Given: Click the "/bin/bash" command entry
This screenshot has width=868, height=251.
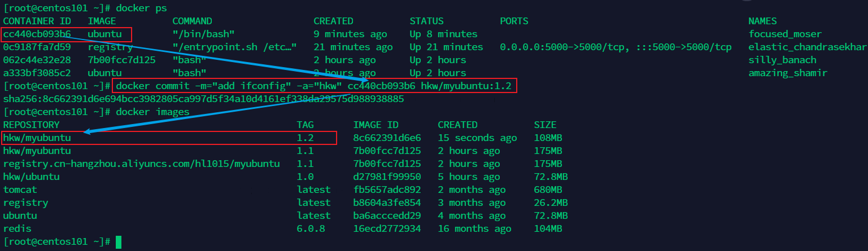Looking at the screenshot, I should (x=203, y=34).
